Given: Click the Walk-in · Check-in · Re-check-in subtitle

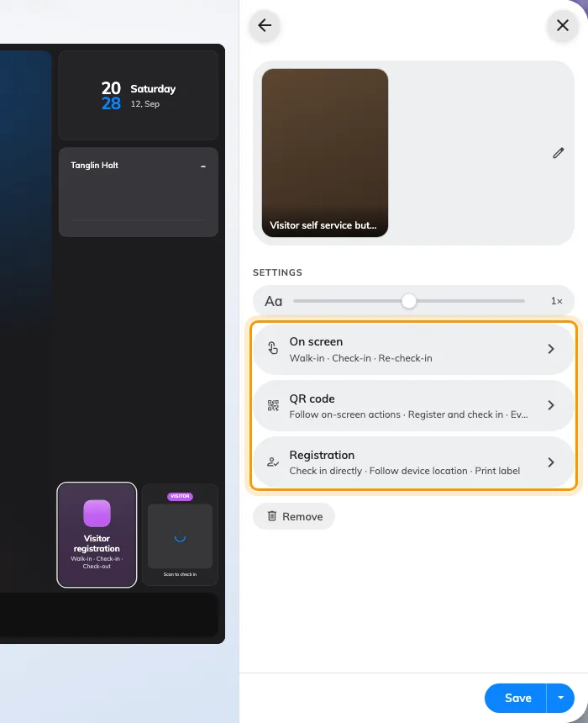Looking at the screenshot, I should (361, 358).
